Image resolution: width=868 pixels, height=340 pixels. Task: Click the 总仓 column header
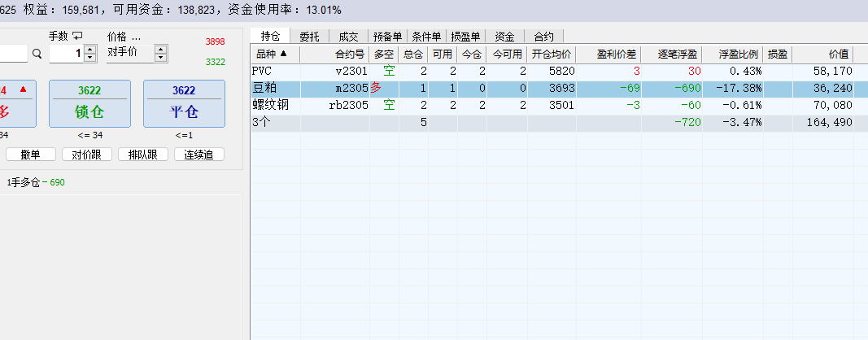(x=413, y=54)
